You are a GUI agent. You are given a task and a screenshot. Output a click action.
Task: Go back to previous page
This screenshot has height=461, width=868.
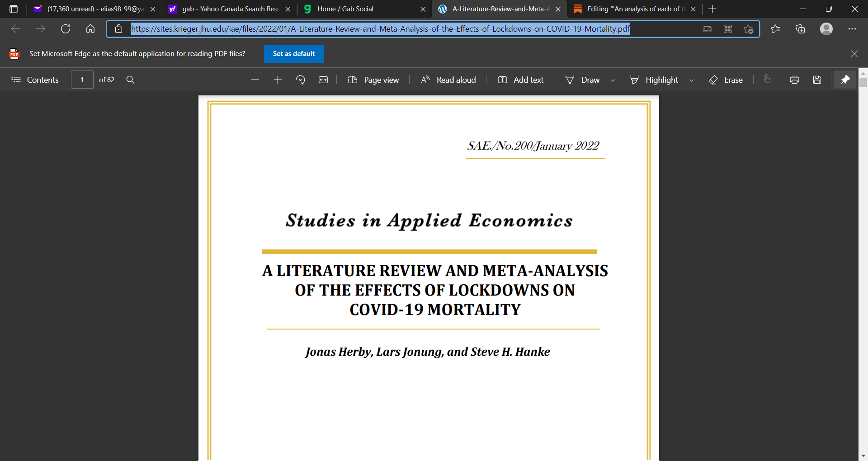(16, 29)
